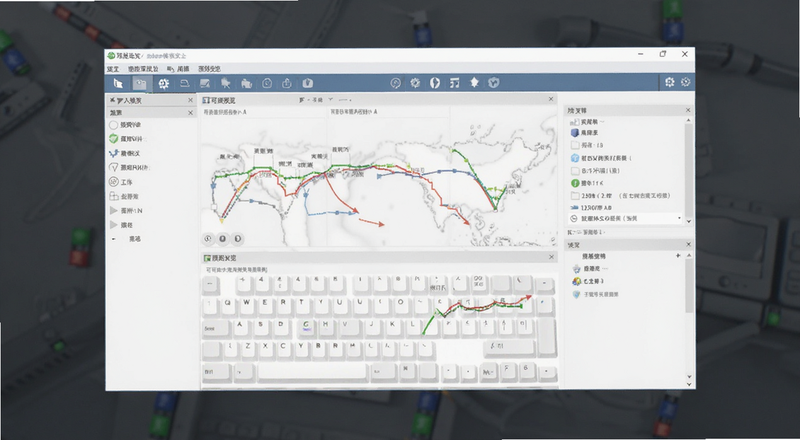The image size is (800, 440).
Task: Click the T key on the keyboard panel
Action: click(302, 305)
